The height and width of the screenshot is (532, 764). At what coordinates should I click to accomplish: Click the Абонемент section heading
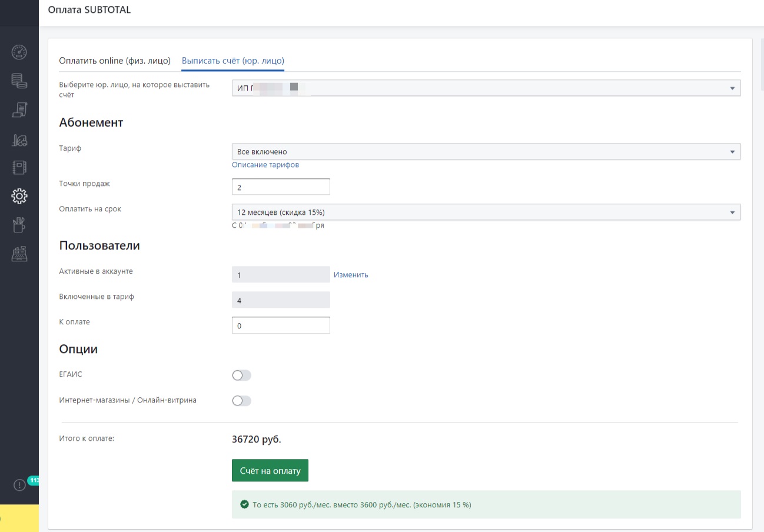point(91,122)
